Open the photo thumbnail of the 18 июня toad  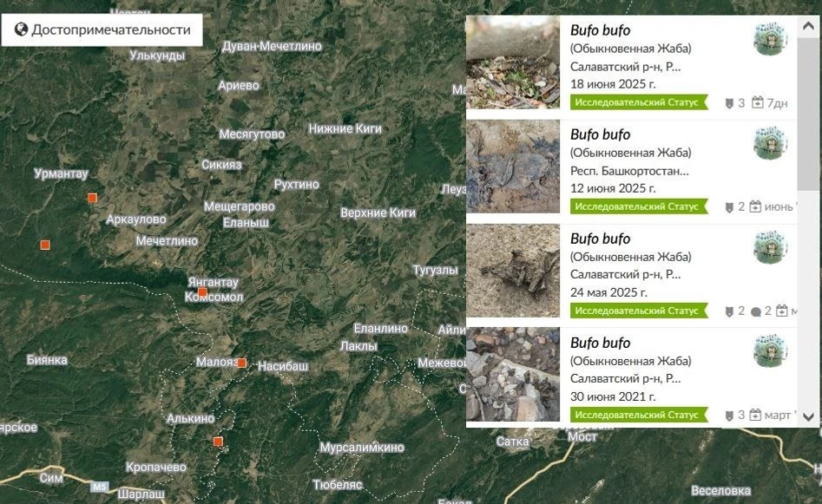point(513,62)
